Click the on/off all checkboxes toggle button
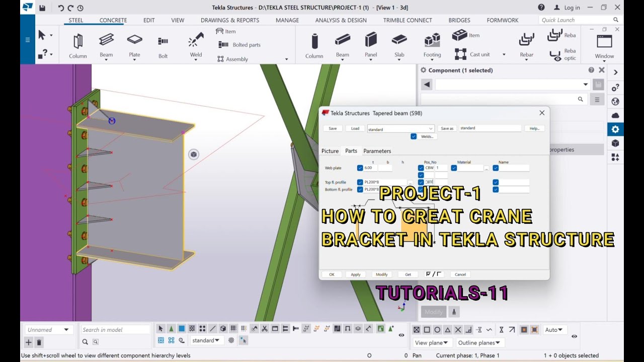This screenshot has width=644, height=362. pos(433,274)
